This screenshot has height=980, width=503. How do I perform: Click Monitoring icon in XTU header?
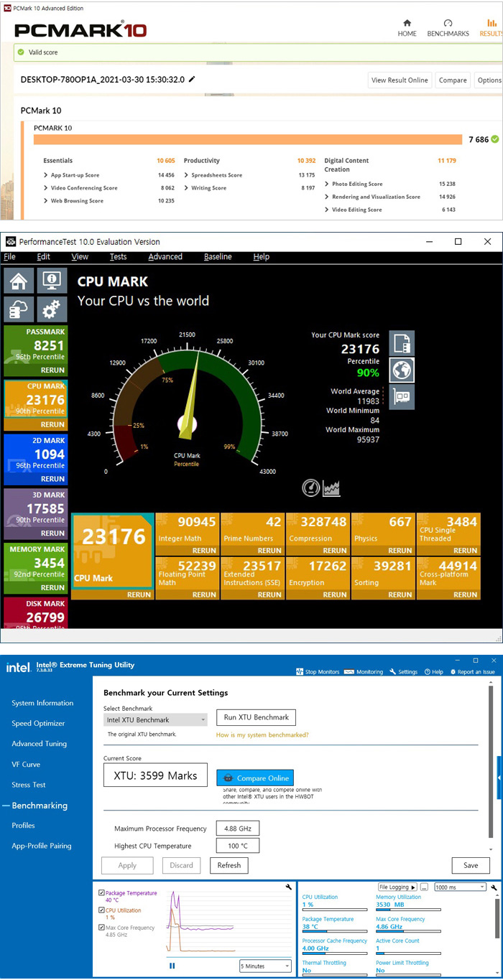point(349,672)
